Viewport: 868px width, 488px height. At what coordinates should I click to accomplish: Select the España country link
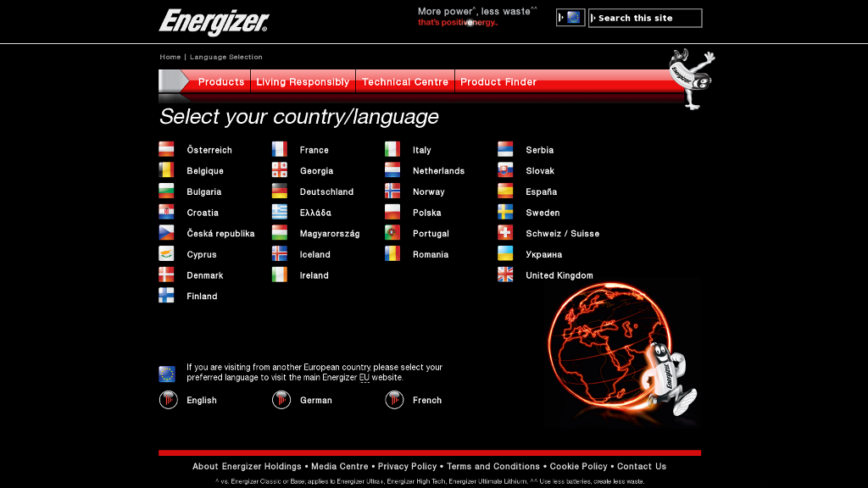(542, 192)
